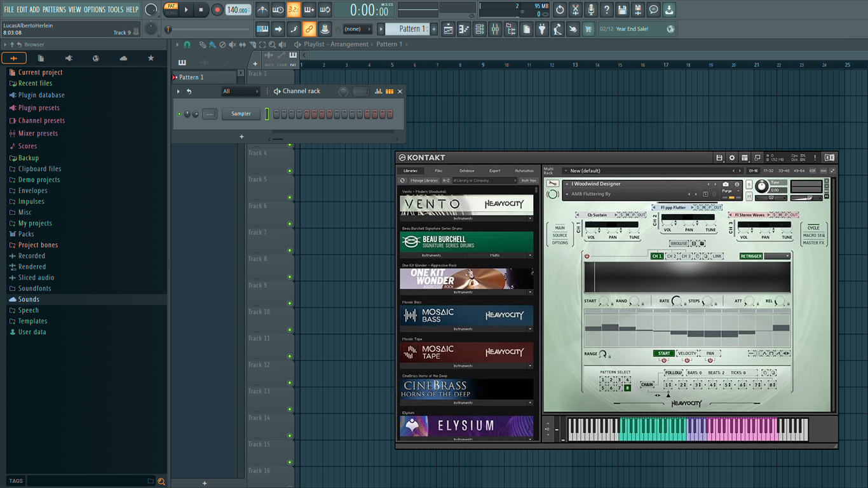Select the slip tool in the Playlist toolbar
This screenshot has height=488, width=868.
[242, 44]
